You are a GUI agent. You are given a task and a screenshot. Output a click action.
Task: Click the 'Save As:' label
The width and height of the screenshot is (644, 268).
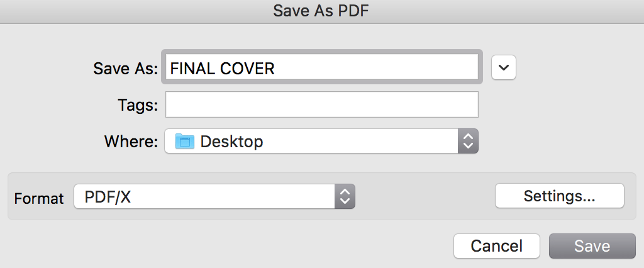point(125,68)
